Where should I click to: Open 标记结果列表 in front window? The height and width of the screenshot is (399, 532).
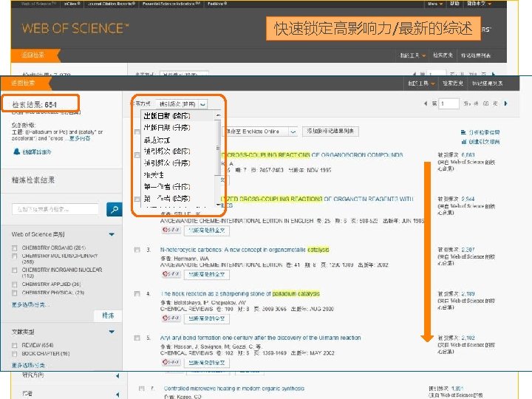click(487, 83)
